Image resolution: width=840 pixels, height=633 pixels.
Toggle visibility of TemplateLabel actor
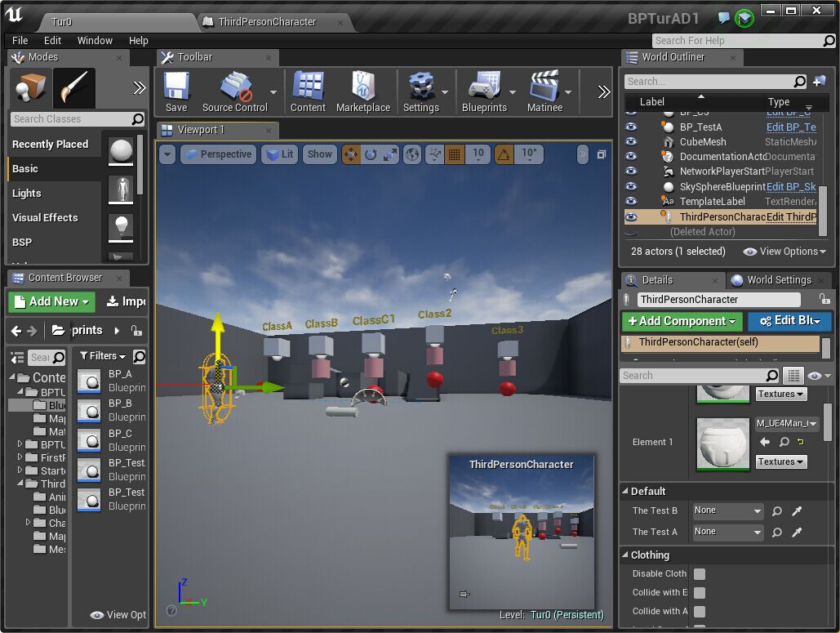coord(631,201)
